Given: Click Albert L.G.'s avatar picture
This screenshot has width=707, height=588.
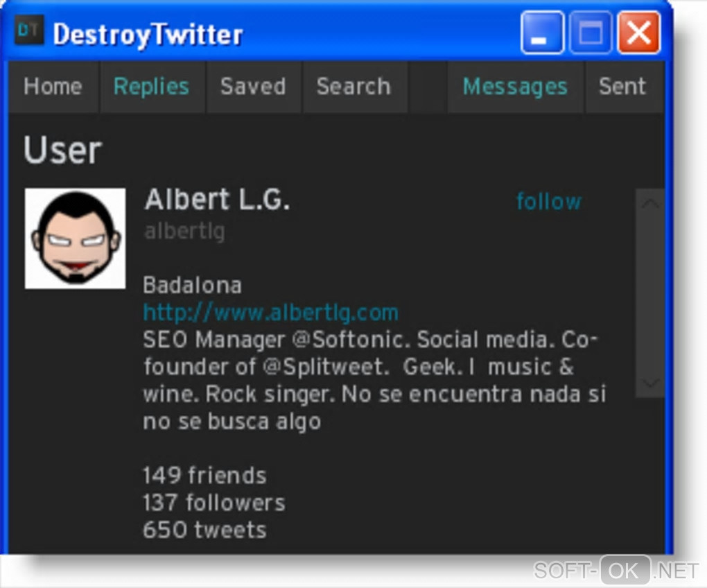Looking at the screenshot, I should tap(76, 239).
